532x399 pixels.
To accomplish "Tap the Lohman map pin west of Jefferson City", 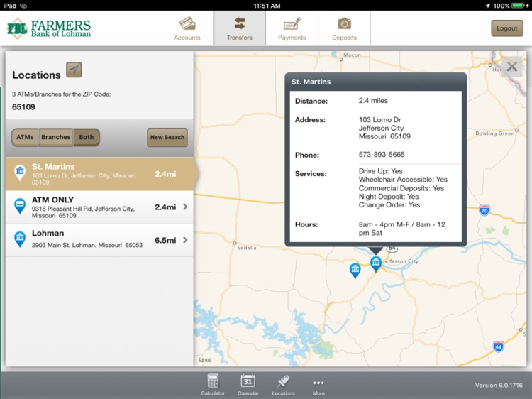I will tap(355, 270).
